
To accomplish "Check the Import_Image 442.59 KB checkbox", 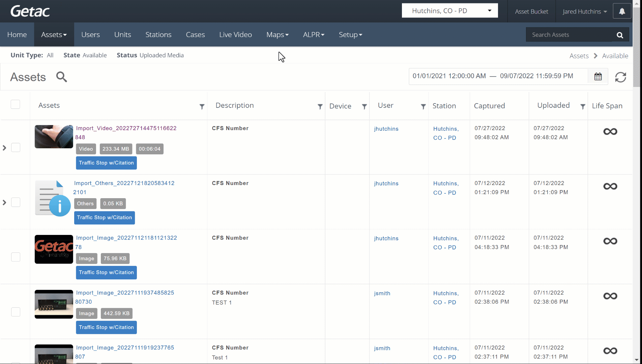I will [x=16, y=312].
